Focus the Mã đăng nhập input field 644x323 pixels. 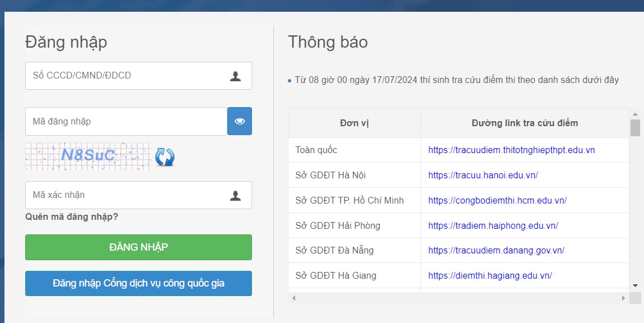point(126,121)
